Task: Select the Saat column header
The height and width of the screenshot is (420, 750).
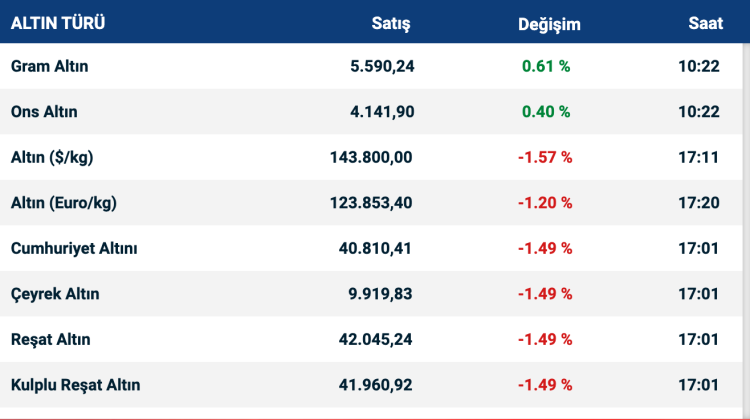Action: [705, 23]
